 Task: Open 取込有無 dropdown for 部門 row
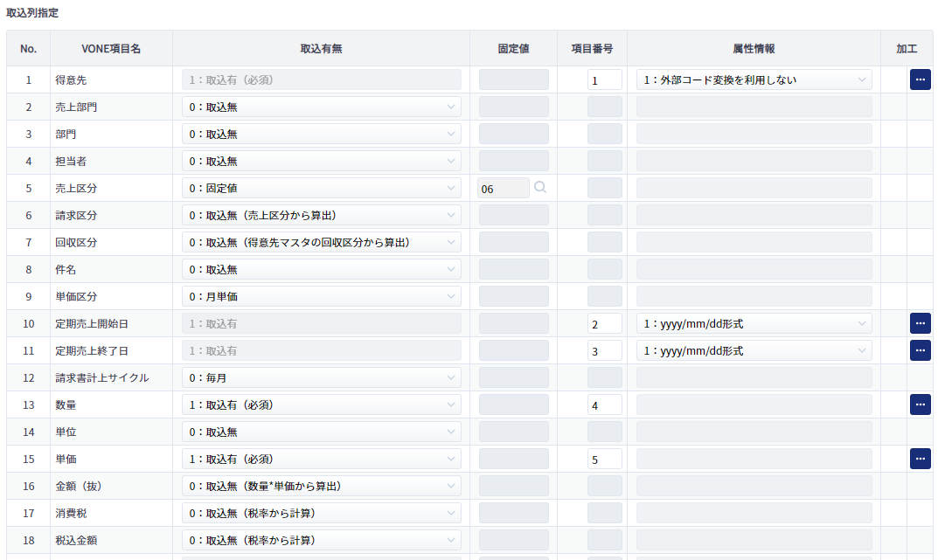point(321,134)
